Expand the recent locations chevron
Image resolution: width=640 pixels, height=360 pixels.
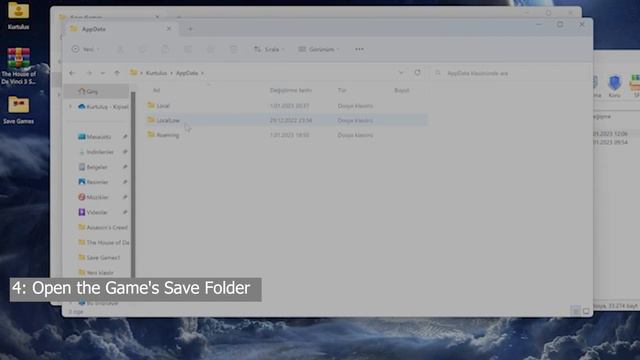103,73
